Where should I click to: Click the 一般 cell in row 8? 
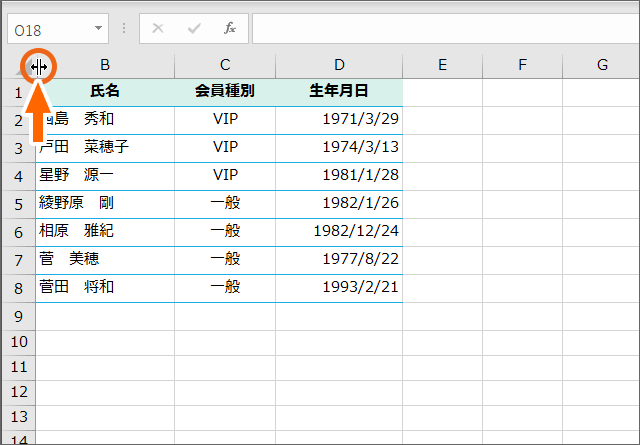[225, 289]
